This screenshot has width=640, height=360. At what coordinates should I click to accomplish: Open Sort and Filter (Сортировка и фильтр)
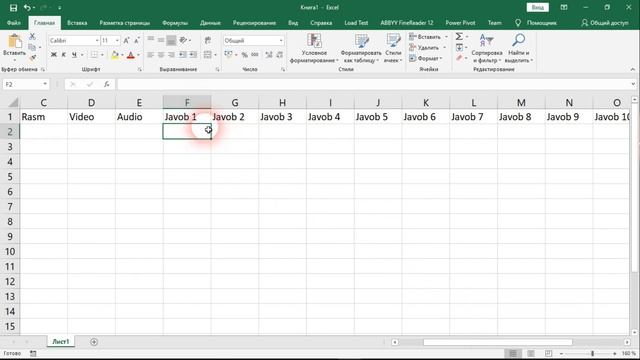(487, 48)
